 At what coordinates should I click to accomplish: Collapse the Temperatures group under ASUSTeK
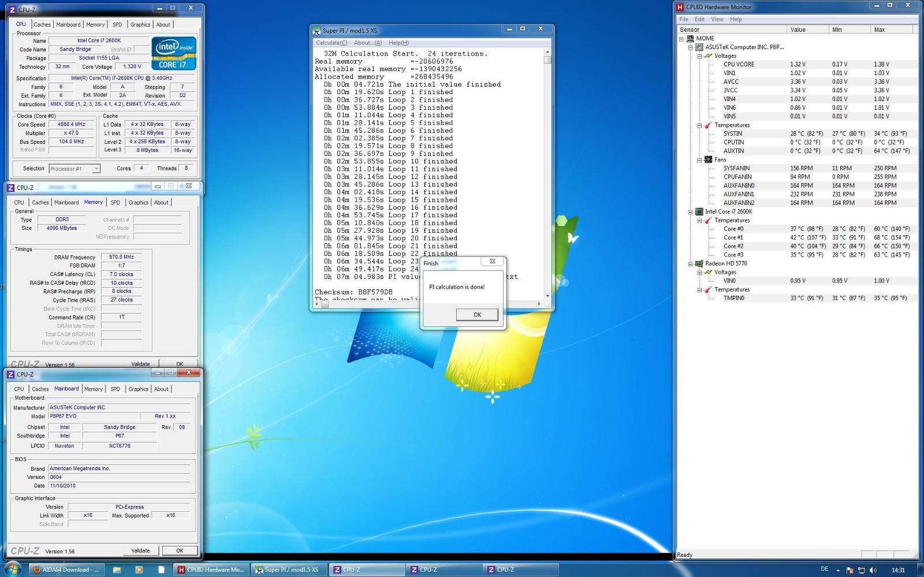[699, 125]
